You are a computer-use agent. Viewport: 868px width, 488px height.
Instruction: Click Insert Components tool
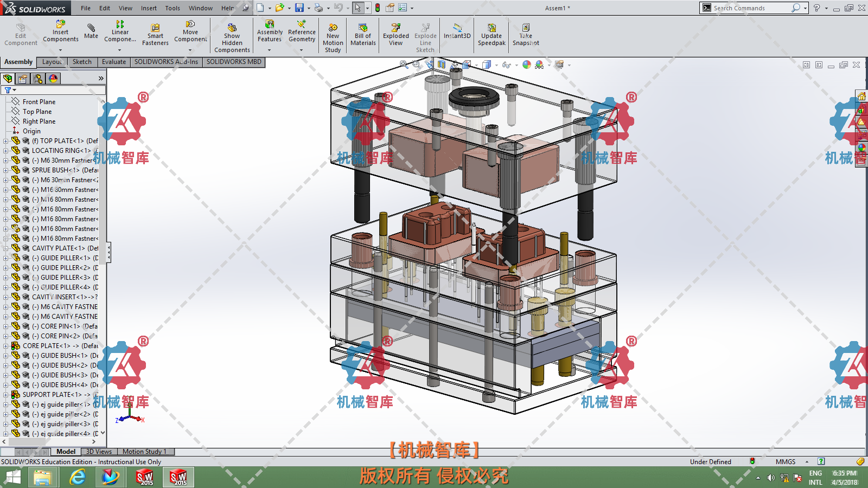[x=60, y=31]
